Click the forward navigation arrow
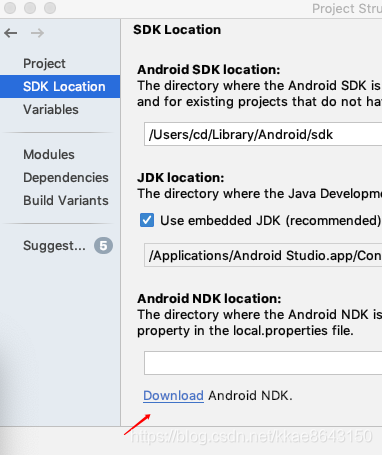The height and width of the screenshot is (455, 382). pyautogui.click(x=37, y=33)
